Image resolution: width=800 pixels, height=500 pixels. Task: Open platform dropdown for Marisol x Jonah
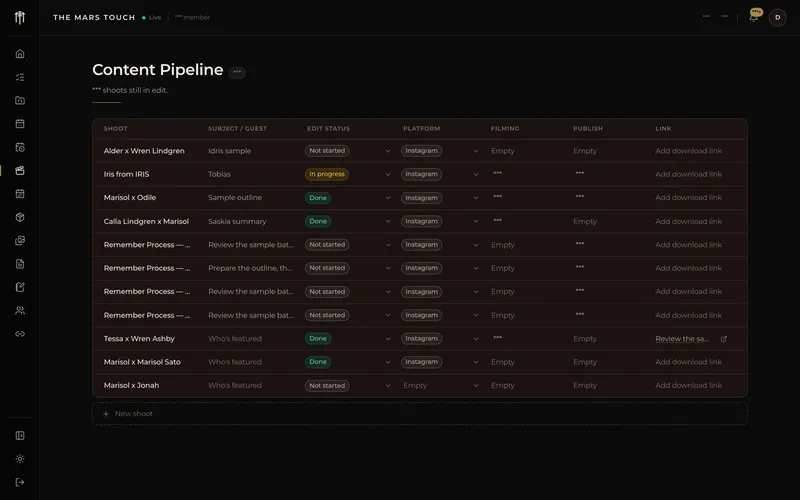(476, 386)
